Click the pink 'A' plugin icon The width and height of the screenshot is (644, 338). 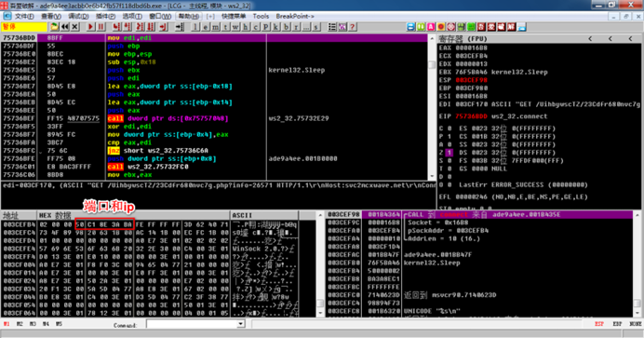[x=431, y=27]
